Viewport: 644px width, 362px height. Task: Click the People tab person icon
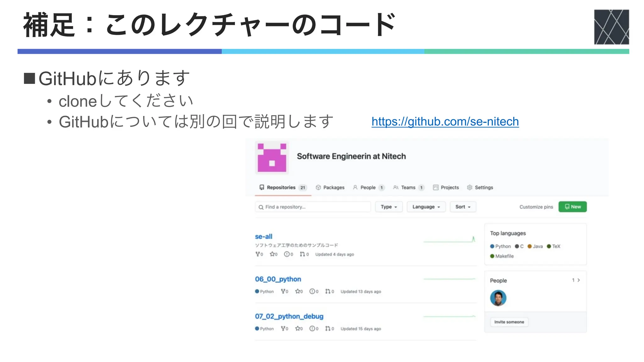click(355, 188)
